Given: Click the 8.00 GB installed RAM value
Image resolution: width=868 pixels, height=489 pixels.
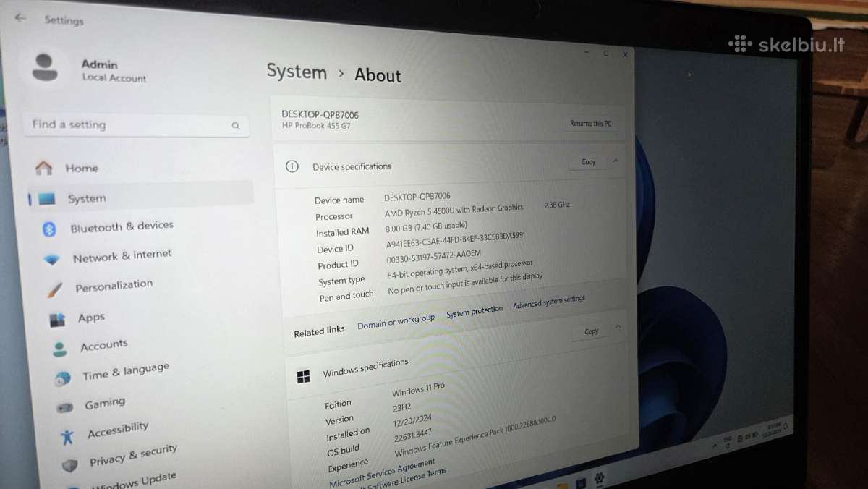Looking at the screenshot, I should [x=427, y=227].
